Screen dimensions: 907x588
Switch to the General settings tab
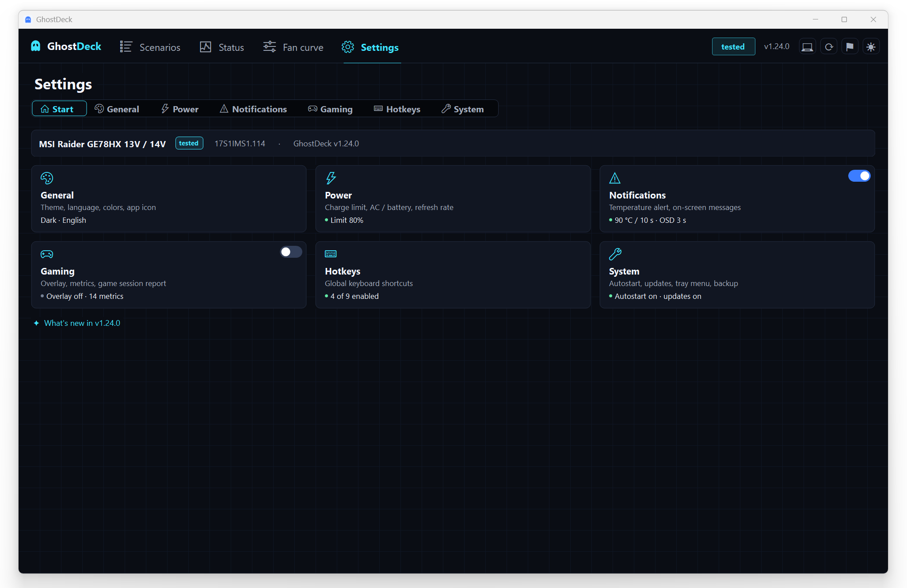[117, 109]
